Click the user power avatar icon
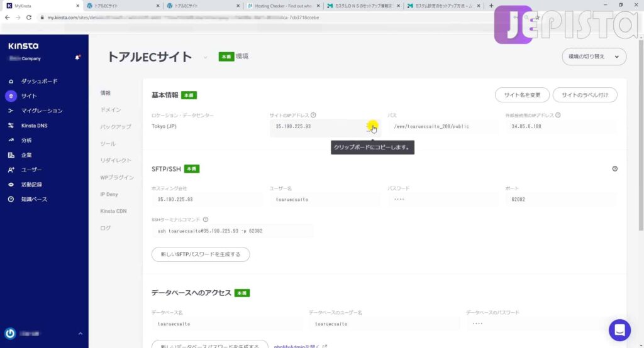 pyautogui.click(x=10, y=334)
